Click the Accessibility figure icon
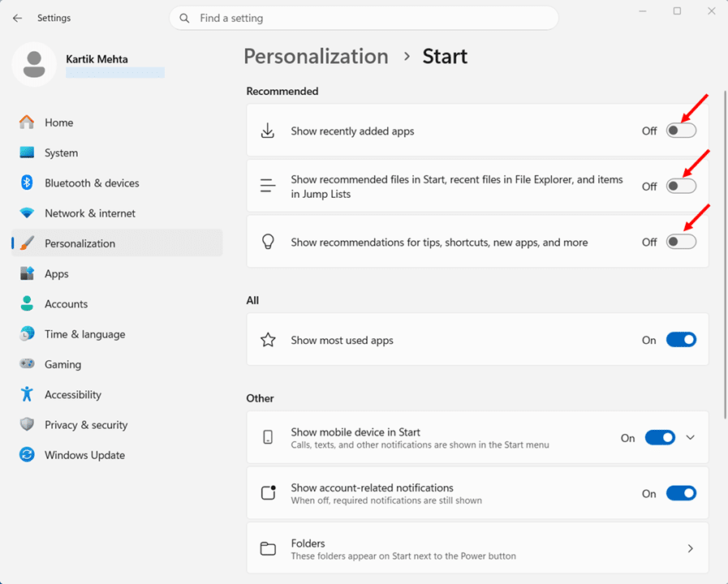The height and width of the screenshot is (584, 728). (27, 394)
